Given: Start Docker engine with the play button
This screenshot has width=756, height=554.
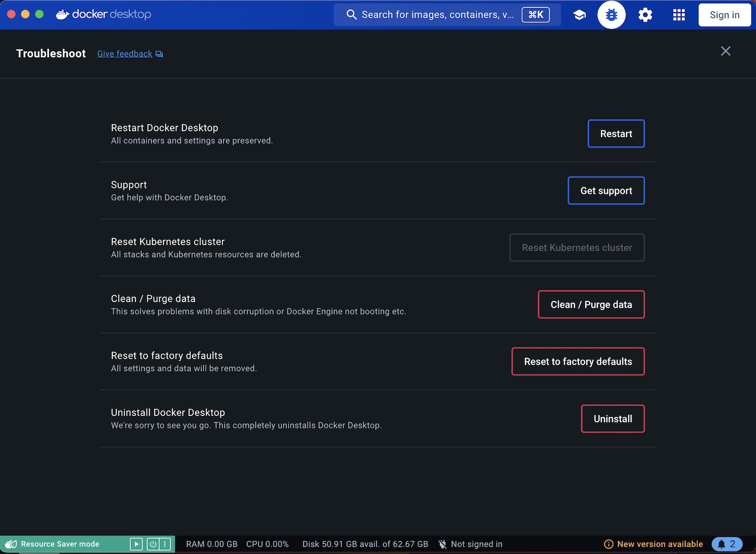Looking at the screenshot, I should pyautogui.click(x=136, y=544).
